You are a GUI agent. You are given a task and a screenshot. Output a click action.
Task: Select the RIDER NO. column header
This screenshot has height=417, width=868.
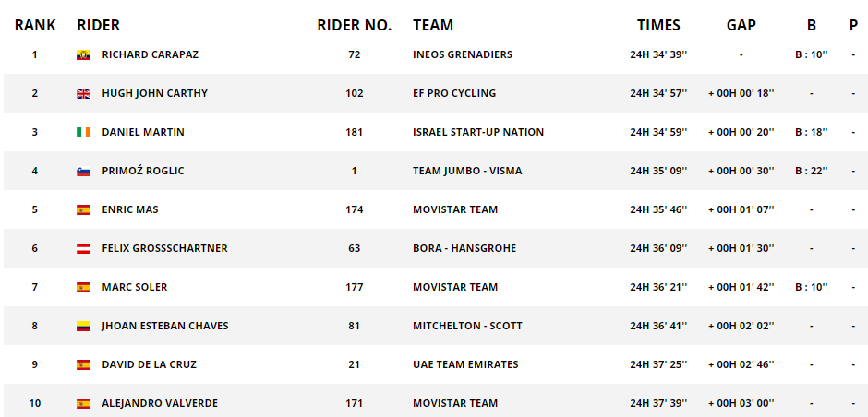click(355, 26)
